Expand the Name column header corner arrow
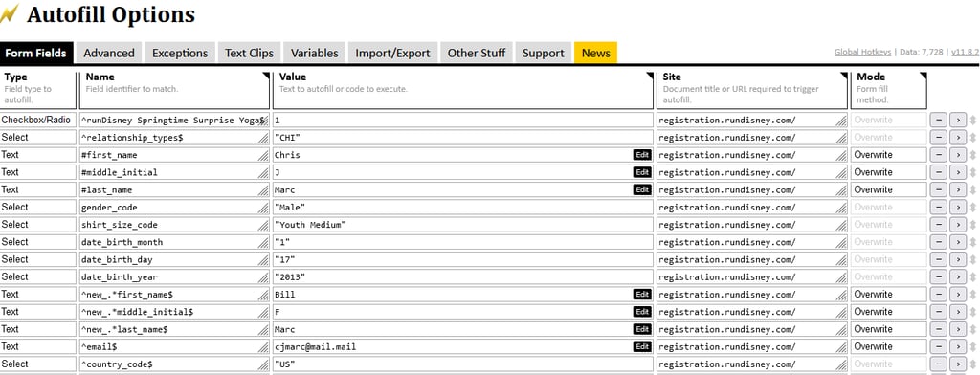This screenshot has width=980, height=375. (266, 76)
